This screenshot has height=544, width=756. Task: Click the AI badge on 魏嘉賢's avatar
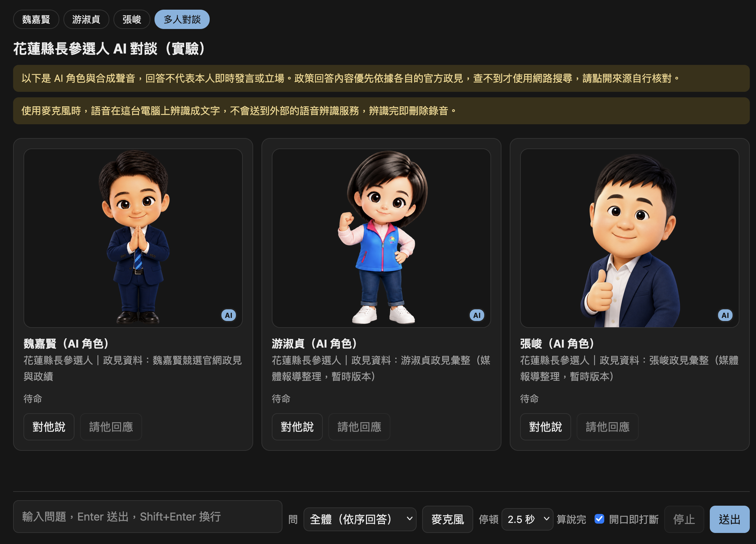pos(228,315)
